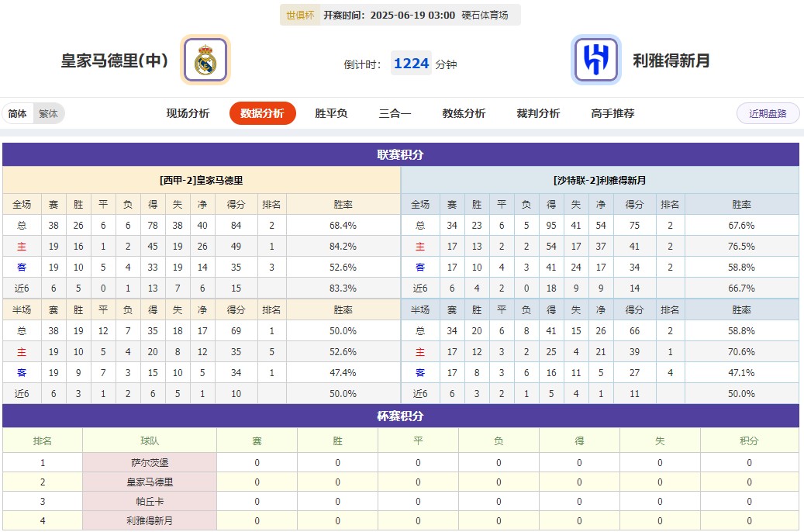804x532 pixels.
Task: Click the countdown value 1224
Action: [x=411, y=62]
